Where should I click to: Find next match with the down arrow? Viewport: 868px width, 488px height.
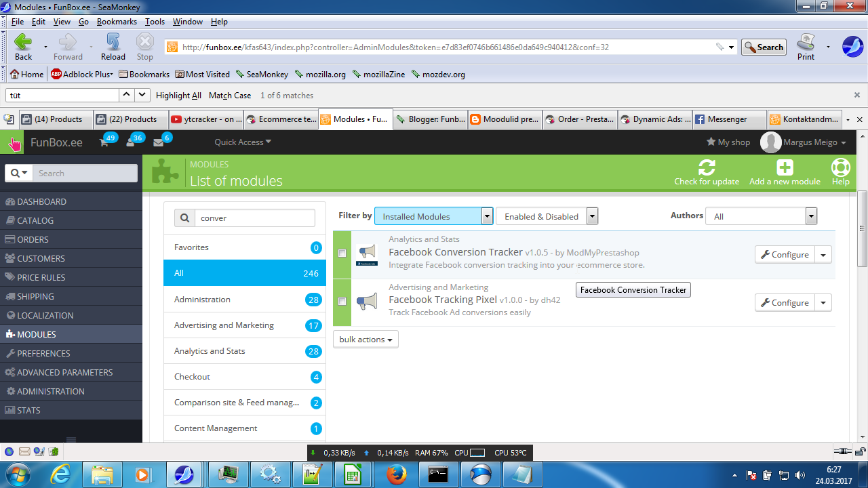tap(142, 96)
